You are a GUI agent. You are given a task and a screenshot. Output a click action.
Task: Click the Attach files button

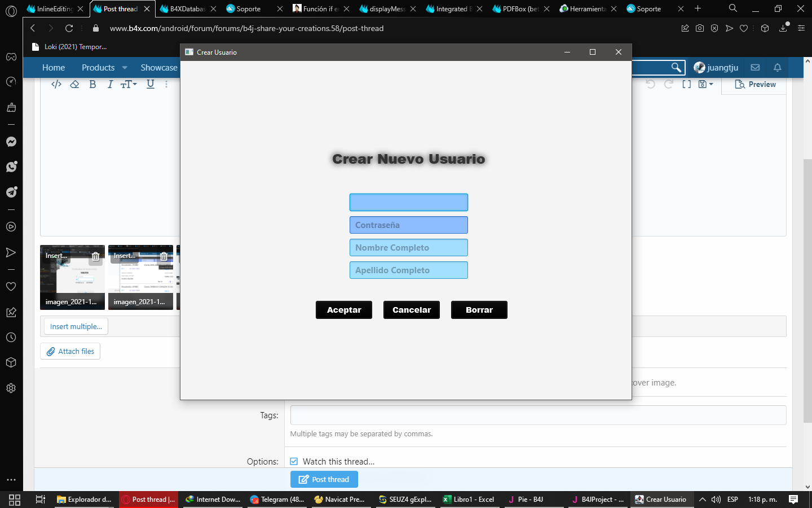(x=70, y=351)
